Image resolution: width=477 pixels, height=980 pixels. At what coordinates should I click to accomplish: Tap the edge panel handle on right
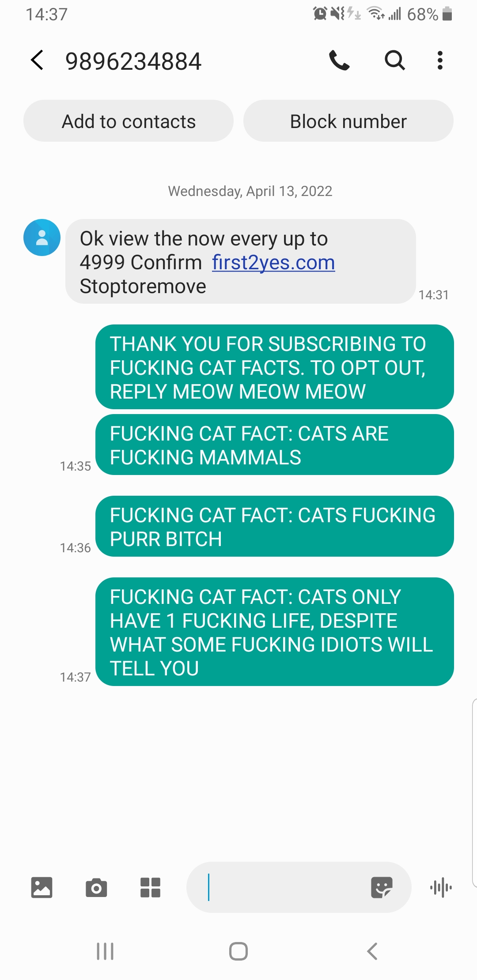point(474,793)
